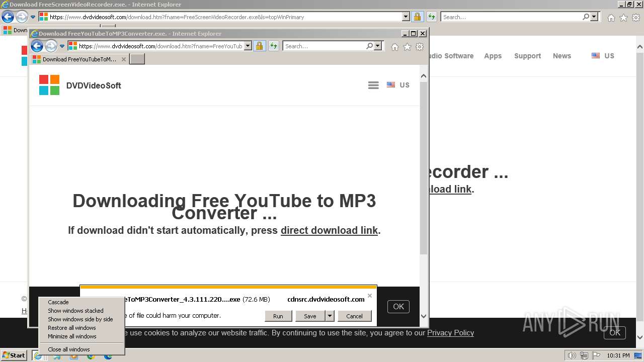This screenshot has height=362, width=644.
Task: Open recent pages dropdown in background window
Action: 33,17
